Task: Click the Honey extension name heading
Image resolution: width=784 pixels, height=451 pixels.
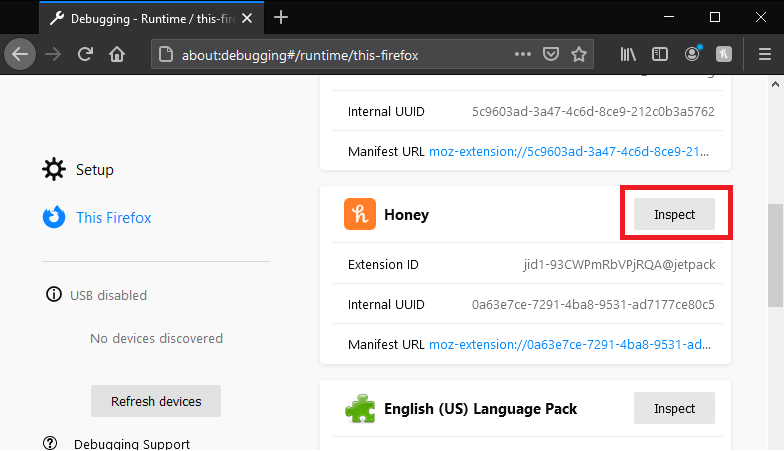Action: click(x=406, y=214)
